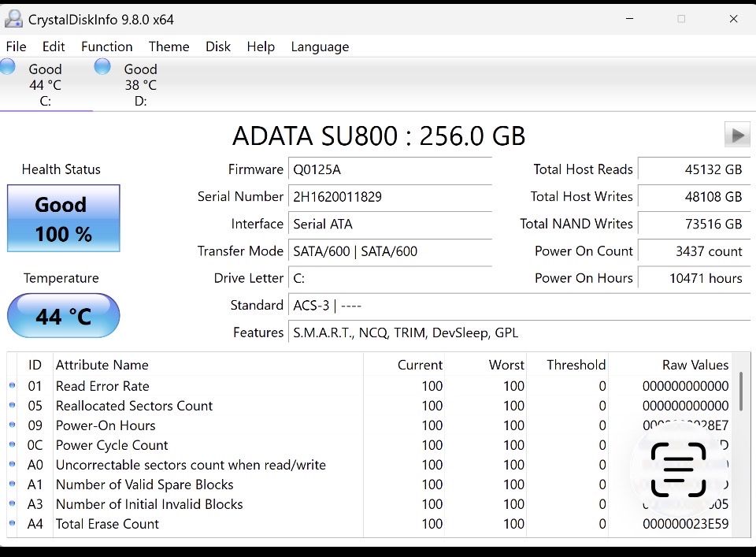
Task: Click the Good 100 % health status button
Action: tap(63, 219)
